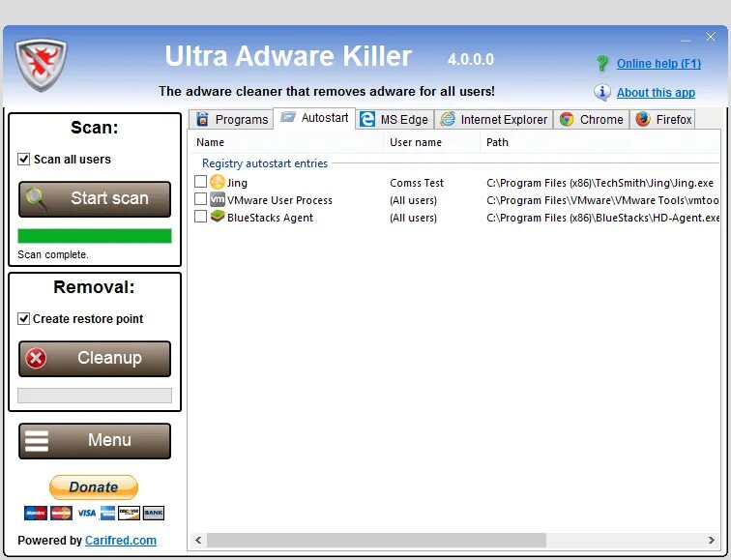Select the Autostart tab

coord(314,117)
